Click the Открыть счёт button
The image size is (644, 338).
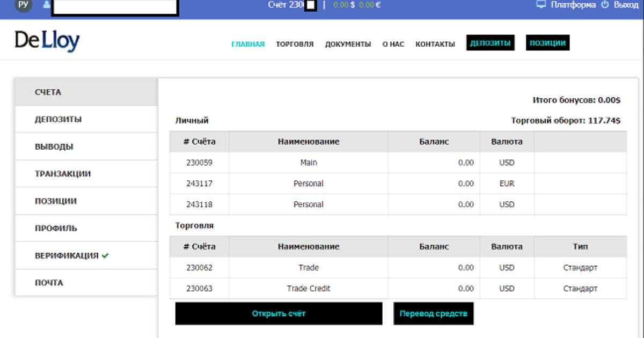click(279, 313)
